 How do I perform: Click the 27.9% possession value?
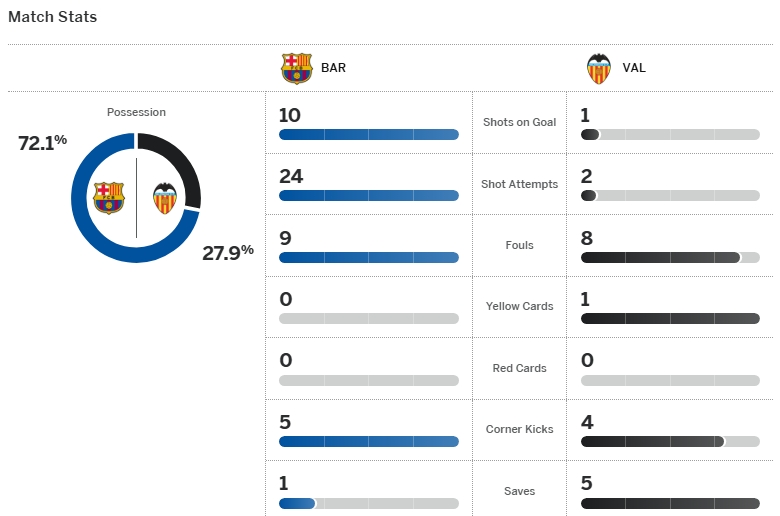(228, 252)
